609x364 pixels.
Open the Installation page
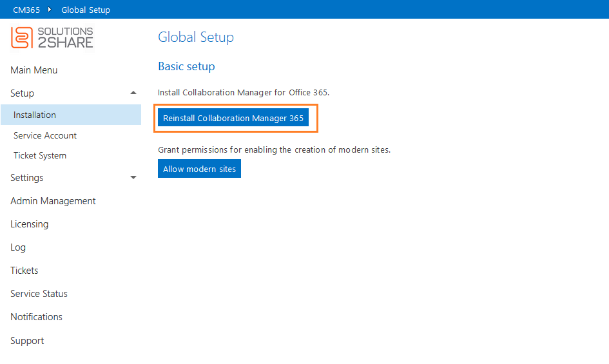pos(71,115)
